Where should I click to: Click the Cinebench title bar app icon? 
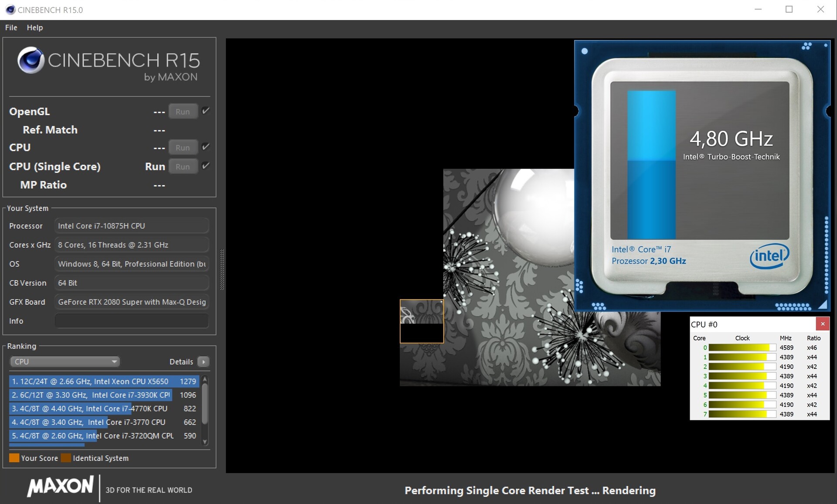[x=10, y=10]
